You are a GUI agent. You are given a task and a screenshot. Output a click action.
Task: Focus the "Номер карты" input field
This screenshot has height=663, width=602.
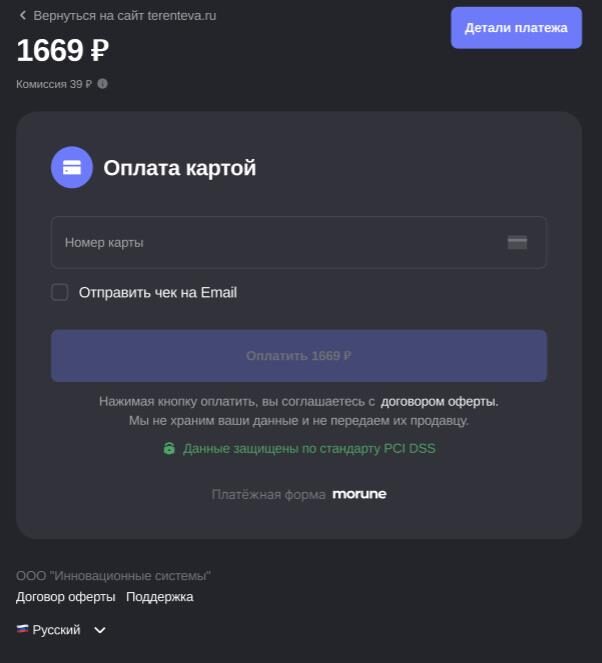[280, 242]
